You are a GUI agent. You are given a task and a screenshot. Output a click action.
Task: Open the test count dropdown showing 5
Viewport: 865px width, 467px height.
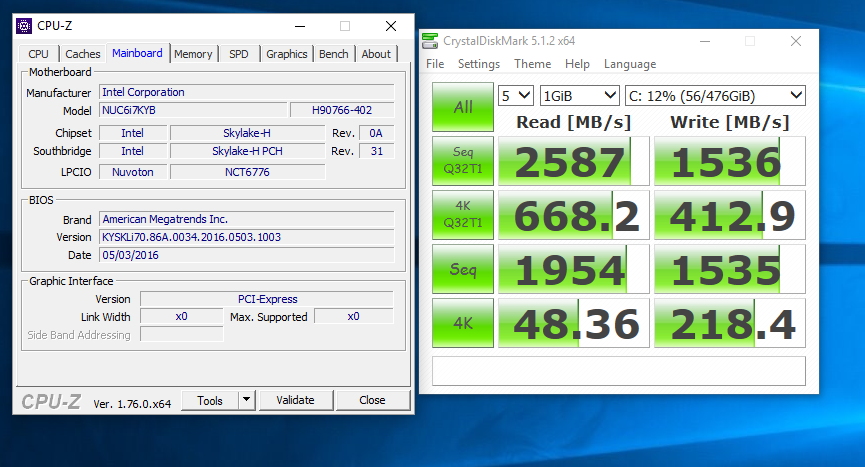(515, 96)
